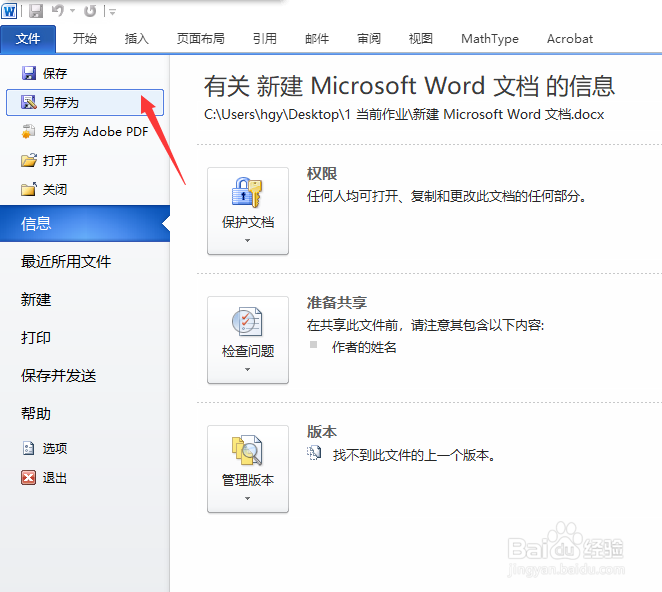Click the gray bullet before 作者的姓名

pyautogui.click(x=313, y=345)
